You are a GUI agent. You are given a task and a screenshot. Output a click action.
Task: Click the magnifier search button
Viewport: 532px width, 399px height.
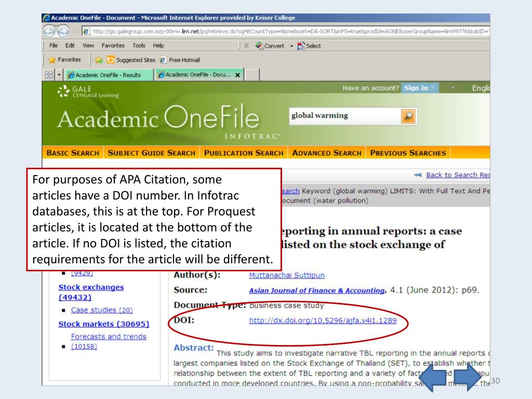(408, 116)
